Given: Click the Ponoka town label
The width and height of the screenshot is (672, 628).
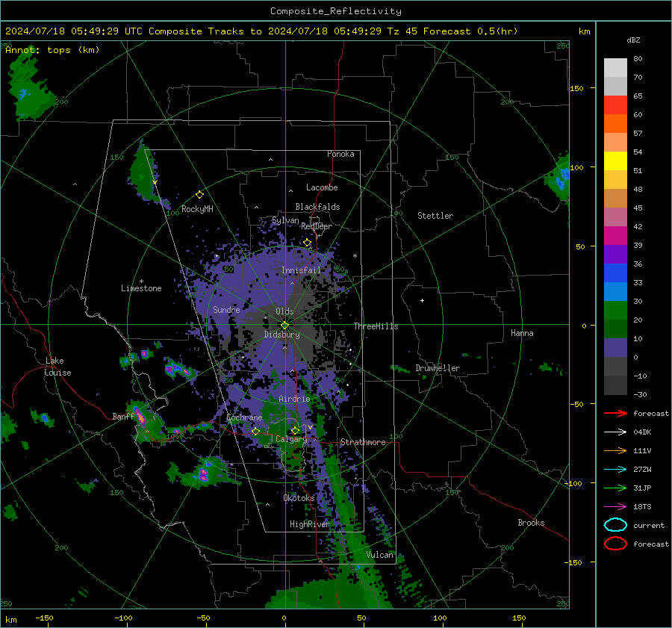Looking at the screenshot, I should [x=340, y=154].
